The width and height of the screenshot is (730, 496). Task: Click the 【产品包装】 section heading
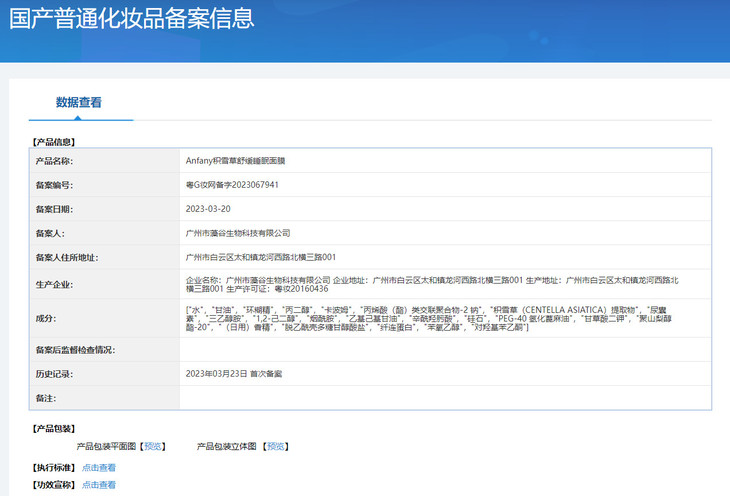[53, 428]
